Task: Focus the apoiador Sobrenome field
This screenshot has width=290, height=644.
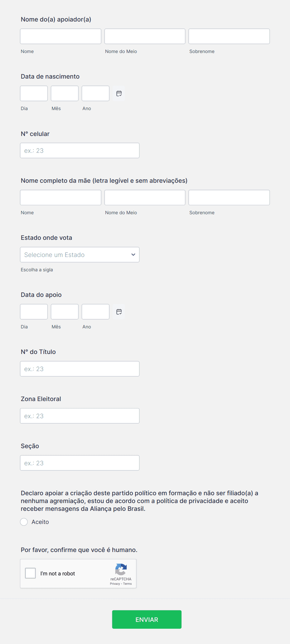Action: point(229,36)
